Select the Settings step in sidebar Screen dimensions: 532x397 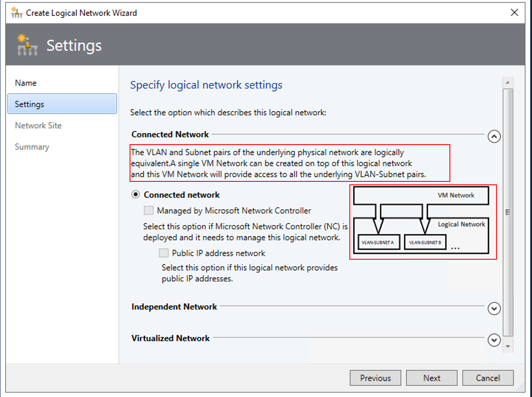62,104
